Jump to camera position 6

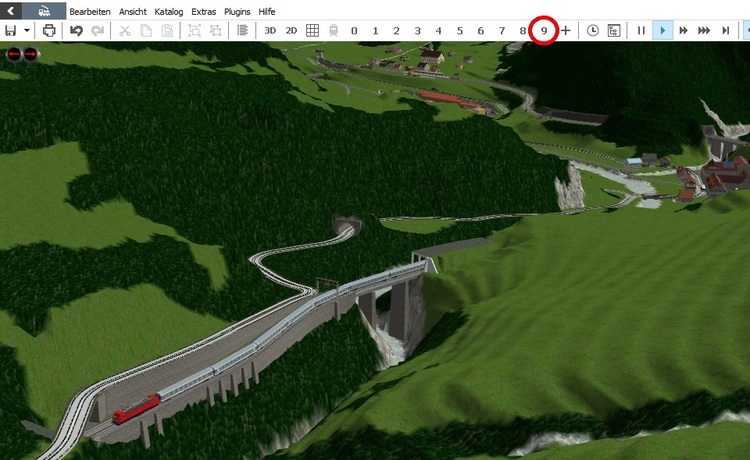click(x=480, y=31)
